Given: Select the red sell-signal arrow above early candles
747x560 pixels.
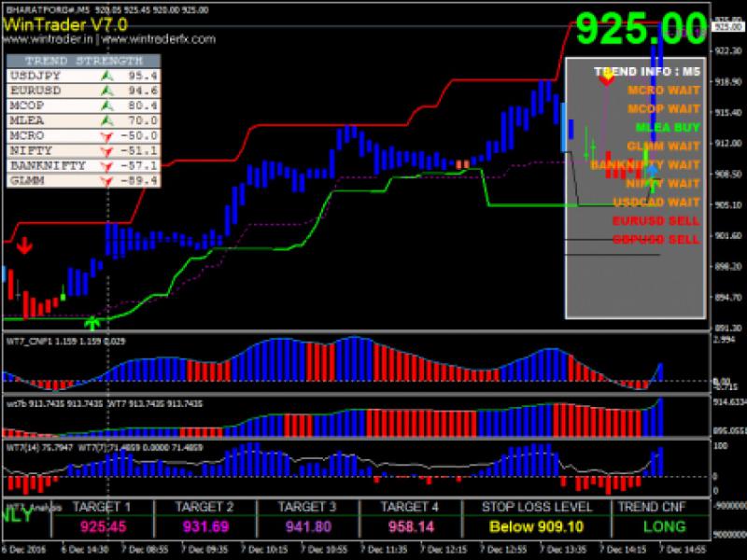Looking at the screenshot, I should (x=24, y=245).
